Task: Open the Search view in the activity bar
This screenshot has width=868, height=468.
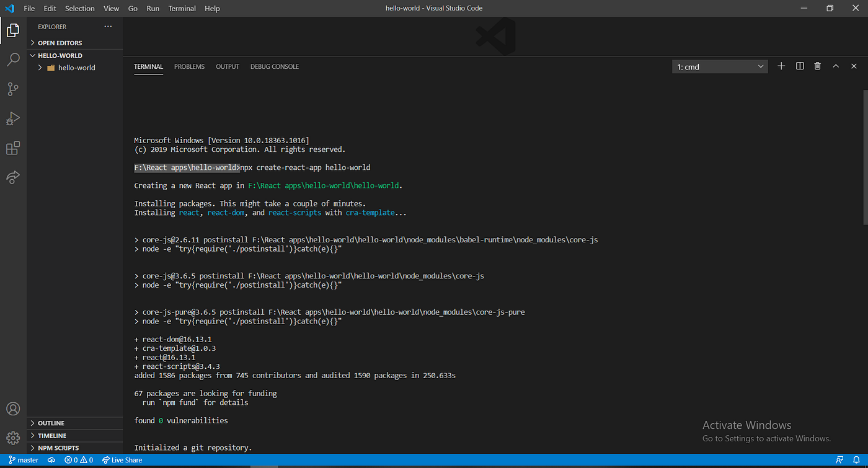Action: tap(12, 59)
